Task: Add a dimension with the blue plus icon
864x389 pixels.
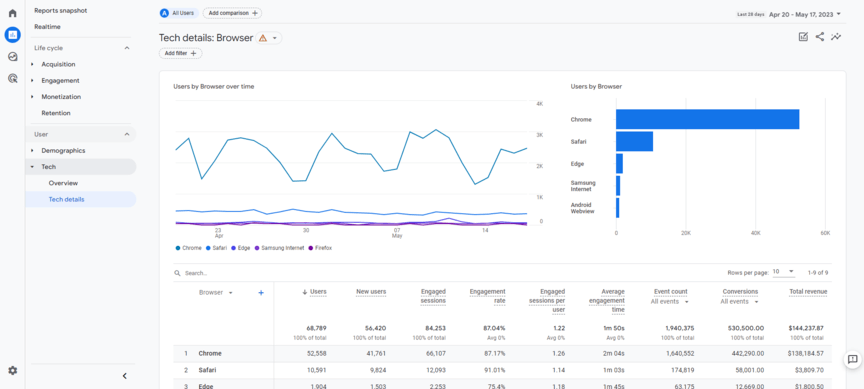Action: pyautogui.click(x=261, y=293)
